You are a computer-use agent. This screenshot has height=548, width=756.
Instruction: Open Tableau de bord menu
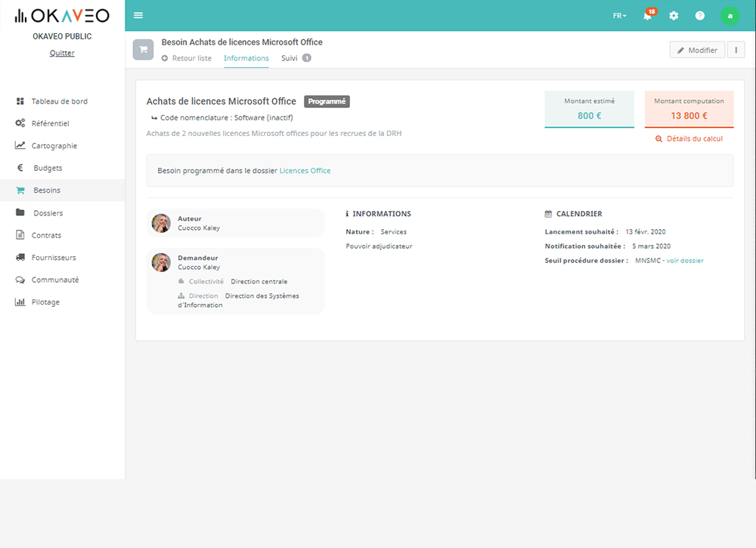tap(62, 101)
